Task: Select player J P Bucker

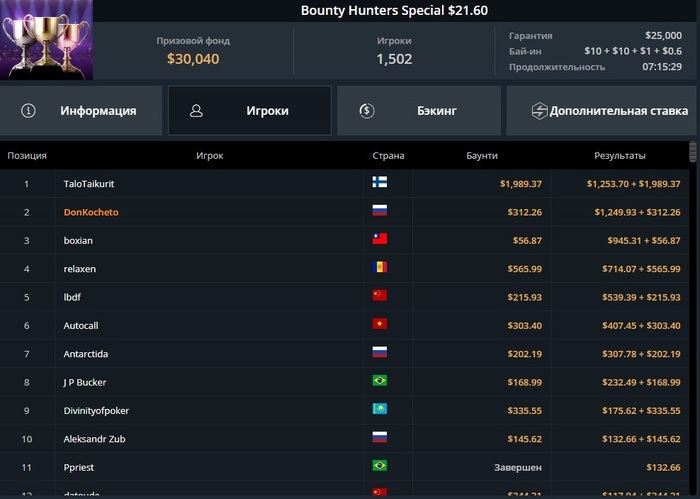Action: coord(85,383)
